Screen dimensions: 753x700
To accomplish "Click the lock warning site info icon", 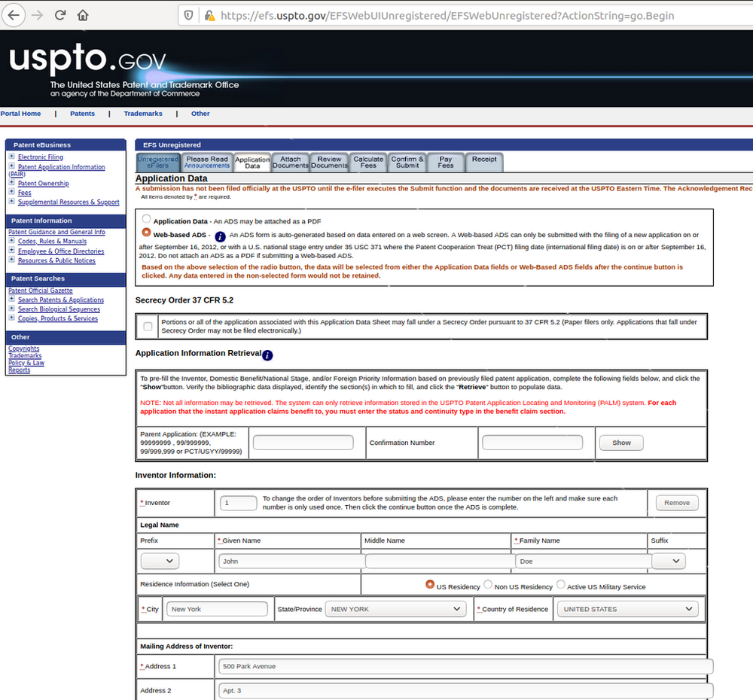I will 209,16.
